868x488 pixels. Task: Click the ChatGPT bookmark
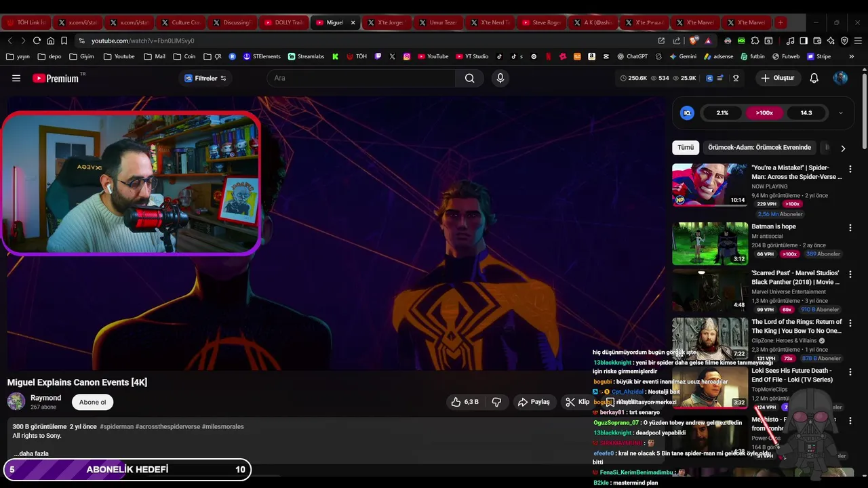point(632,56)
